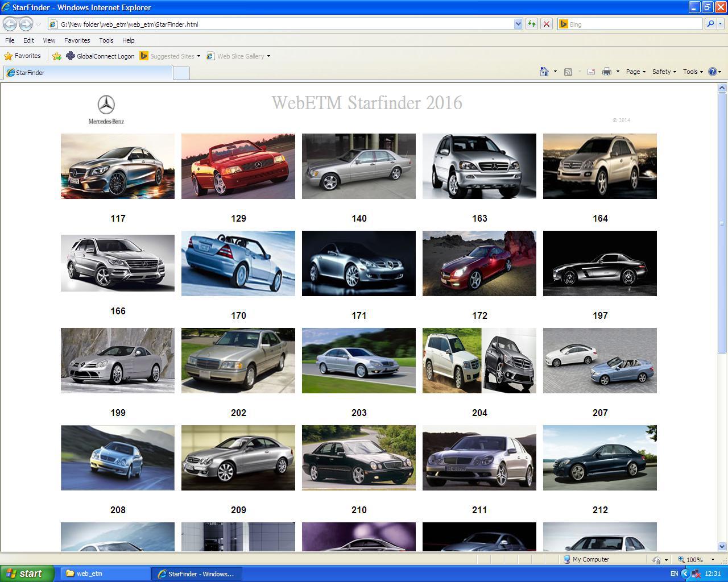
Task: Click the Refresh page icon
Action: pyautogui.click(x=531, y=24)
